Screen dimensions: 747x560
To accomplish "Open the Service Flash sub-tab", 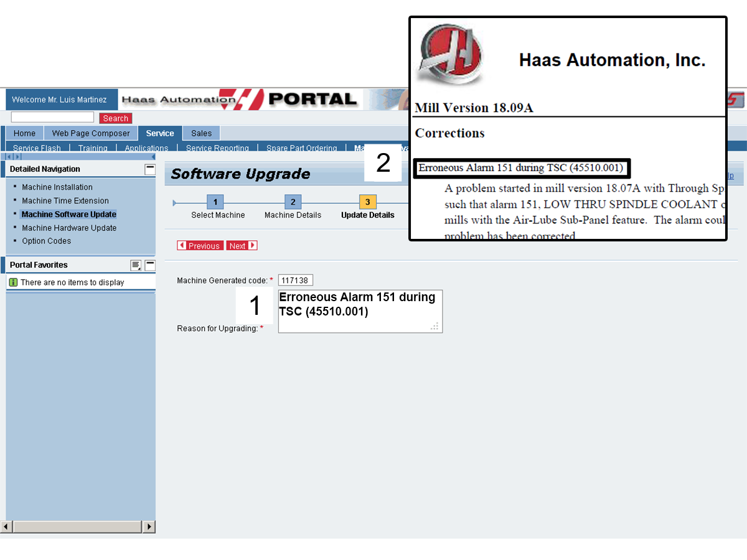I will (x=37, y=148).
